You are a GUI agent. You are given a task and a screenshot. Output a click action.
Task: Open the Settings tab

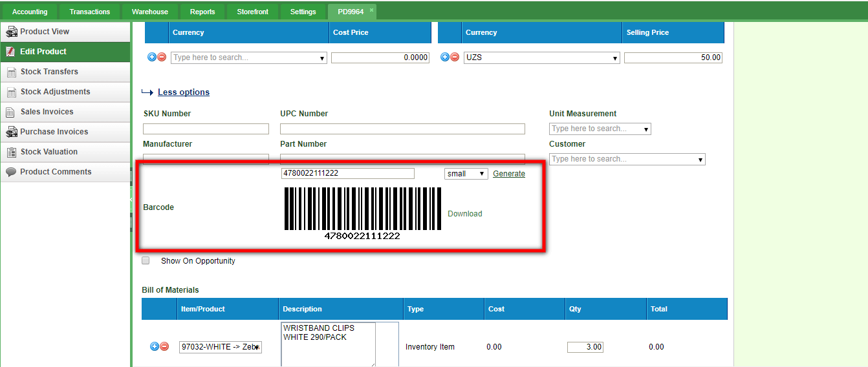pyautogui.click(x=303, y=12)
